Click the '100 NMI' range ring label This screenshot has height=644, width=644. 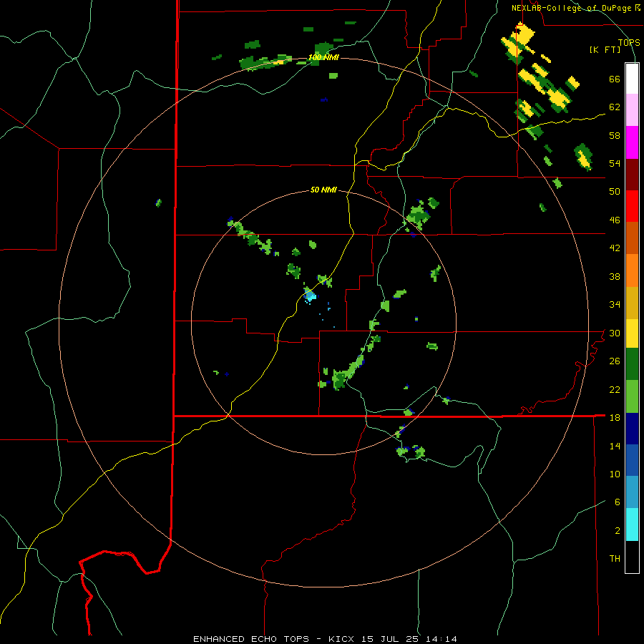[x=323, y=57]
